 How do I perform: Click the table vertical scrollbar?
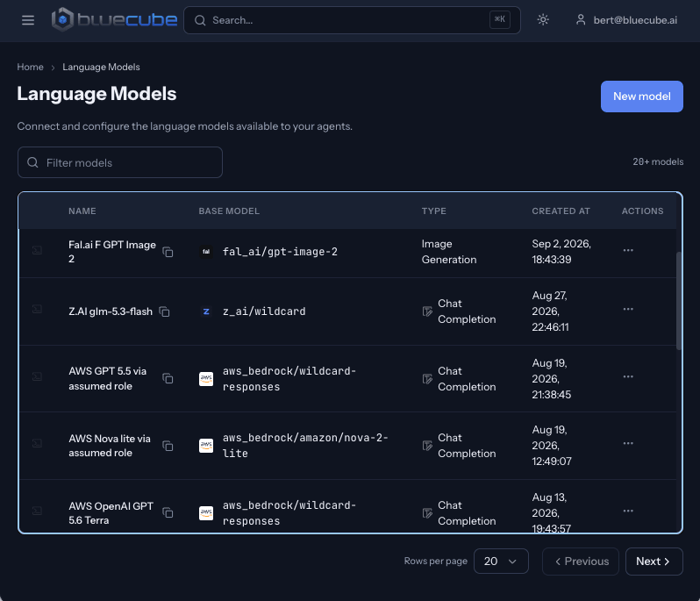point(679,301)
